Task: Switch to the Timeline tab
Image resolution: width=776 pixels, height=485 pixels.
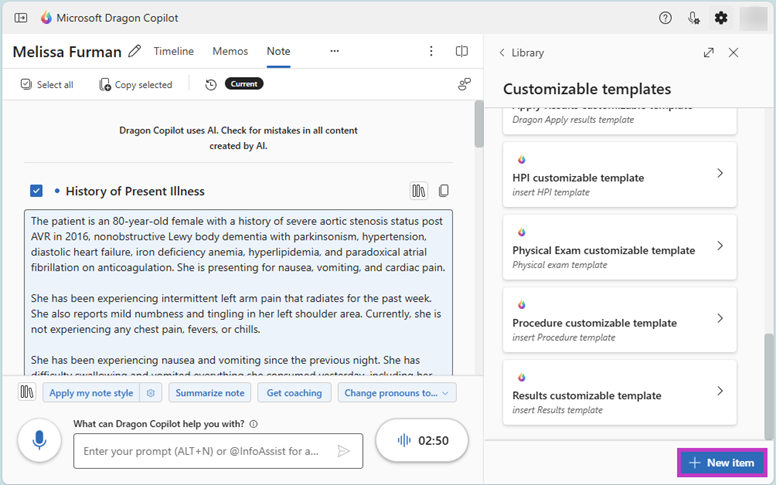Action: pyautogui.click(x=174, y=51)
